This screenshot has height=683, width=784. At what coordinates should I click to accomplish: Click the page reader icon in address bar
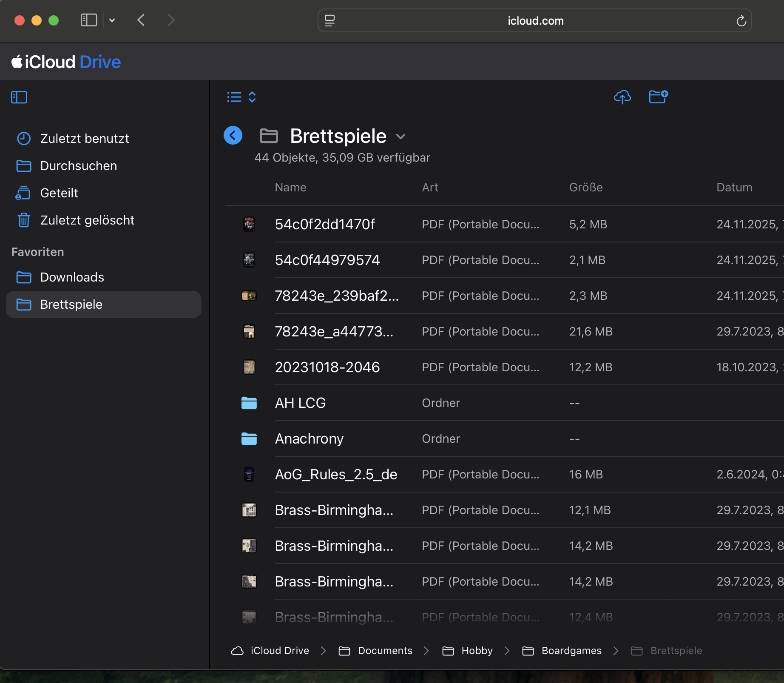click(x=330, y=21)
